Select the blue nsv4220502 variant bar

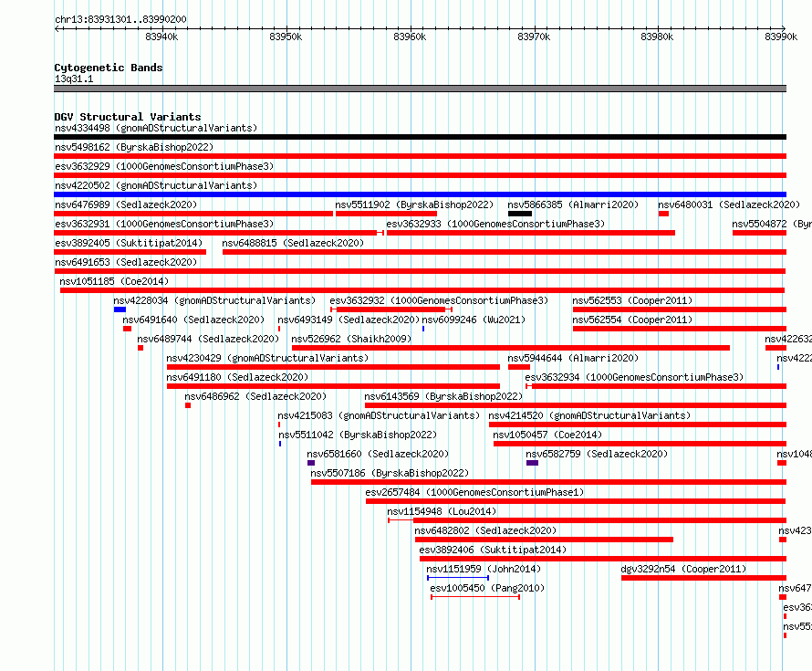[x=420, y=194]
